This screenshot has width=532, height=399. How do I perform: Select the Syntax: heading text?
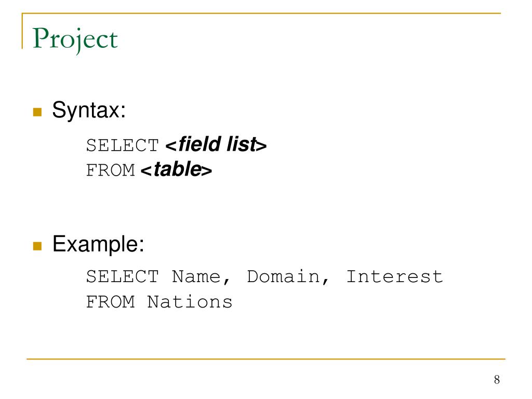tap(89, 110)
